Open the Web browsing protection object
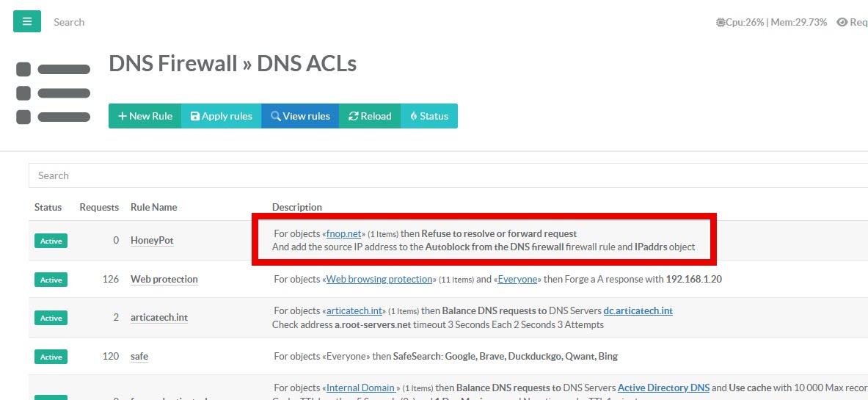Image resolution: width=868 pixels, height=400 pixels. pos(379,280)
